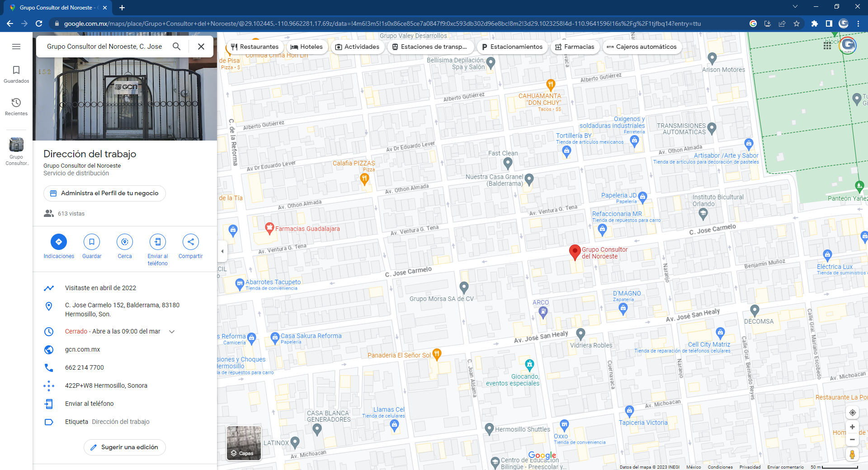Click the Indicaciones directions icon
The image size is (868, 470).
pos(59,242)
